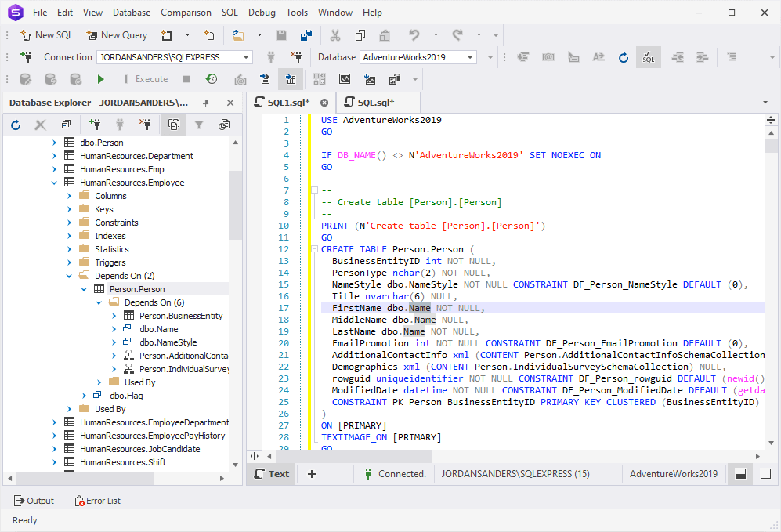
Task: Select the HumanResources.Department table item
Action: click(x=136, y=156)
